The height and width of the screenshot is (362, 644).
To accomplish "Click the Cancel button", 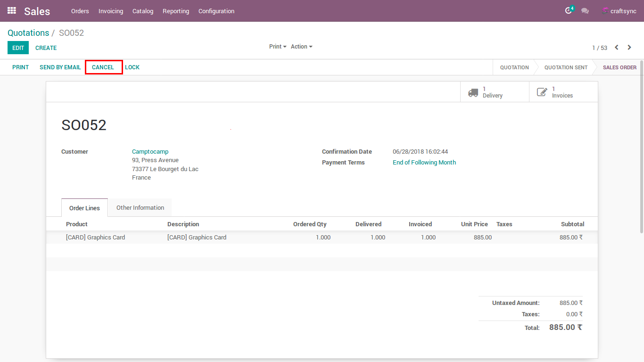I will tap(103, 67).
